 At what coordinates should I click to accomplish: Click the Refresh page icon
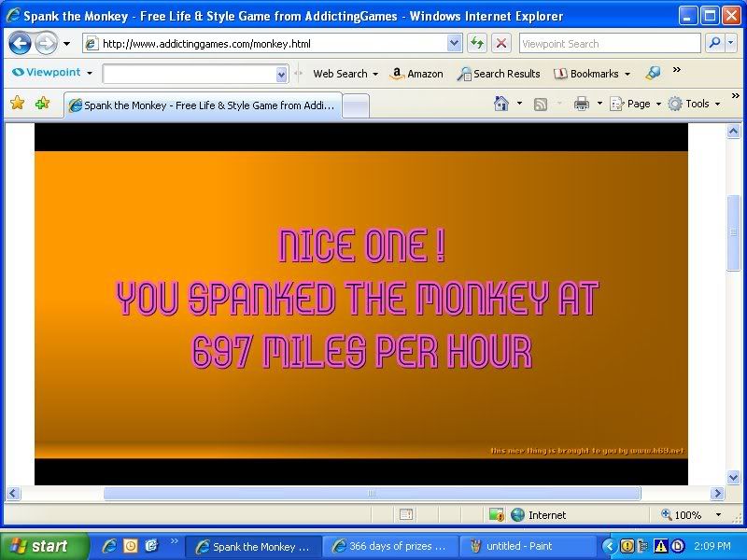477,43
